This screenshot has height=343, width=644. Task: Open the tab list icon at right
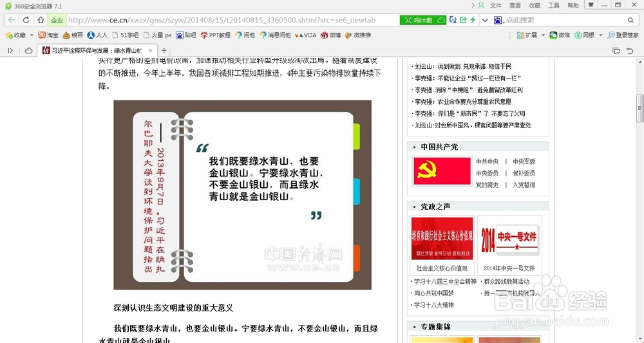tap(616, 50)
